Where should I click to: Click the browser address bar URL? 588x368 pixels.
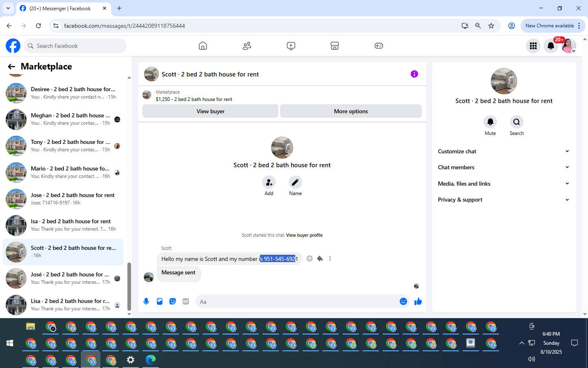click(x=125, y=26)
